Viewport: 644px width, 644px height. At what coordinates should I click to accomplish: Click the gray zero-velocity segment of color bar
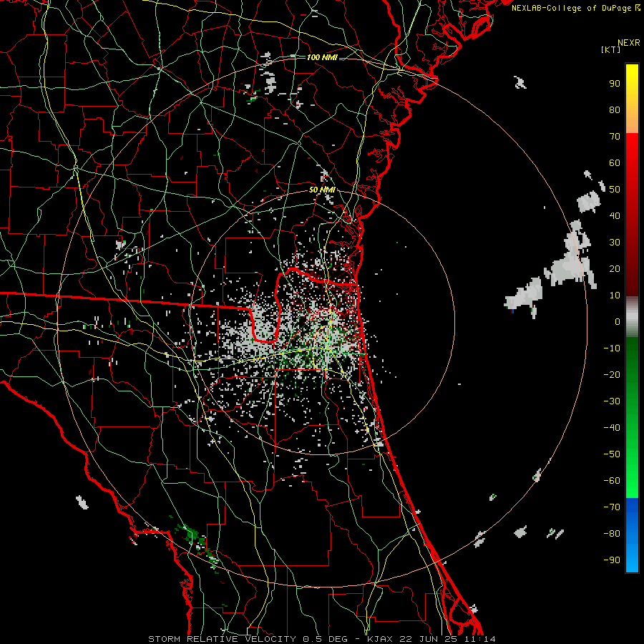click(x=632, y=317)
